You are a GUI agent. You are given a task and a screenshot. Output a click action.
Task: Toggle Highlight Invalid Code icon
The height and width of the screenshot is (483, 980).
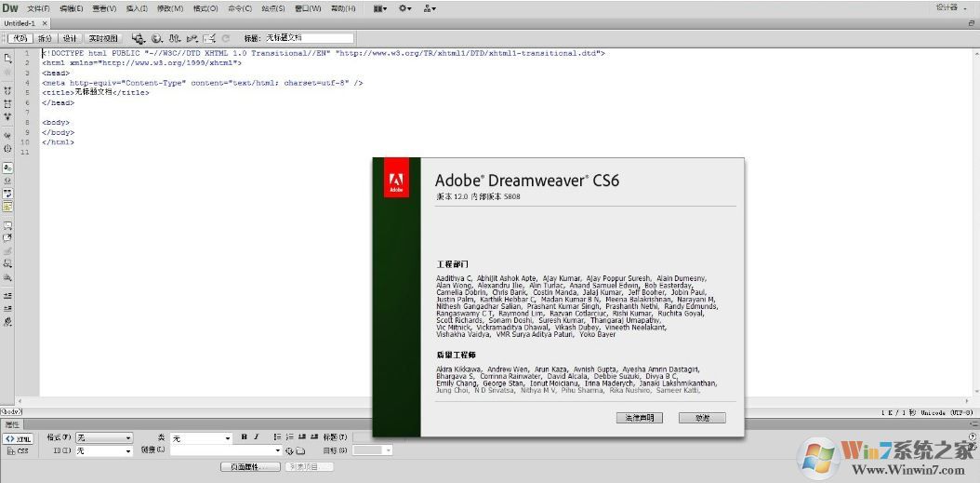pyautogui.click(x=7, y=181)
